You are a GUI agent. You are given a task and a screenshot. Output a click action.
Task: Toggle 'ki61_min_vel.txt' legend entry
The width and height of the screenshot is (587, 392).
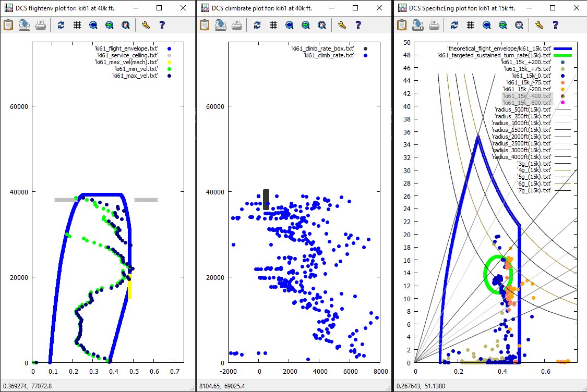(x=136, y=69)
